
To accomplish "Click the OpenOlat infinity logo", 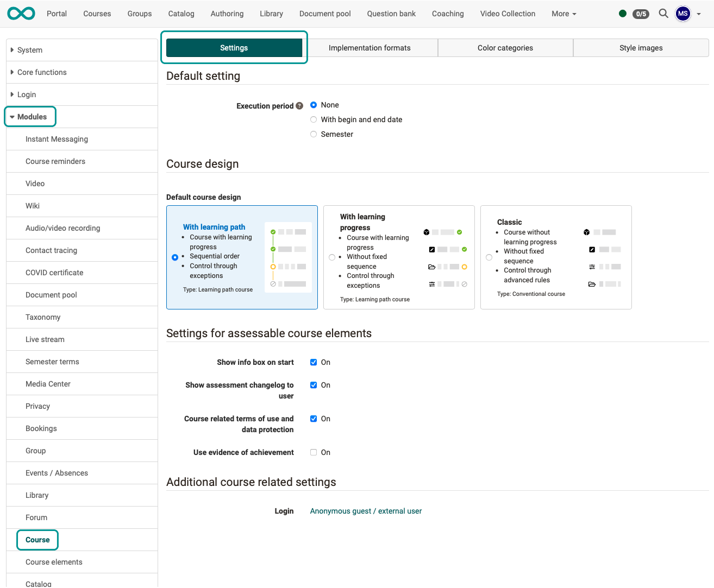I will coord(20,13).
